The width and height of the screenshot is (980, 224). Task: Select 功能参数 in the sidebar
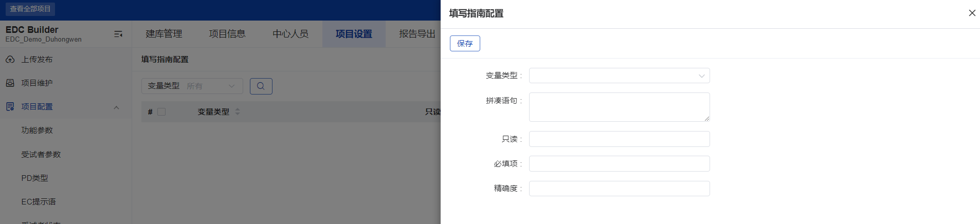pos(37,130)
